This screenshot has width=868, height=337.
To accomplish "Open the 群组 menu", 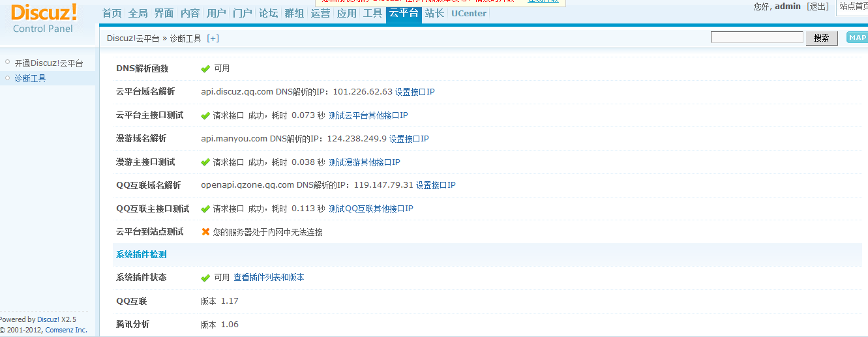I will (x=295, y=13).
